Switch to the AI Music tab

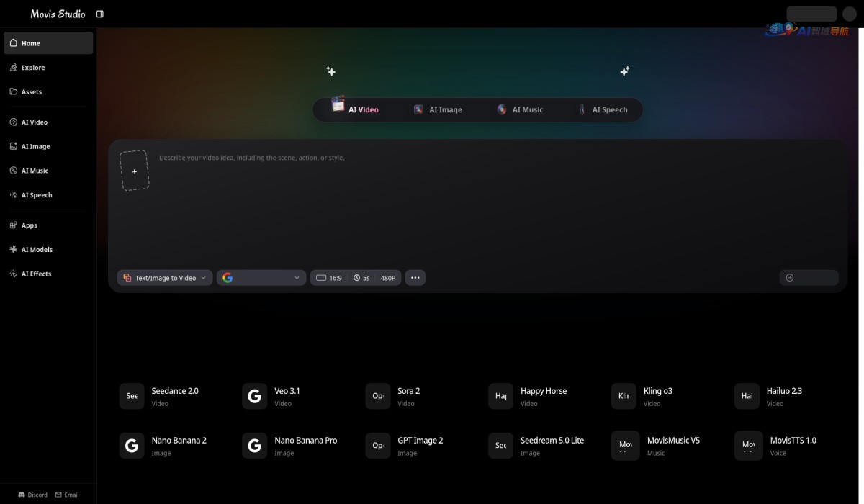pyautogui.click(x=521, y=109)
